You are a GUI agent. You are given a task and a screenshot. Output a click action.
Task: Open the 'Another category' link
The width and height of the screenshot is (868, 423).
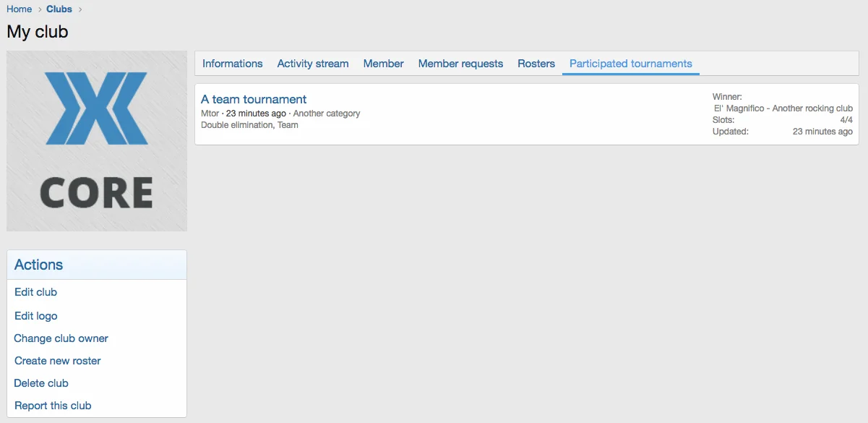coord(327,114)
